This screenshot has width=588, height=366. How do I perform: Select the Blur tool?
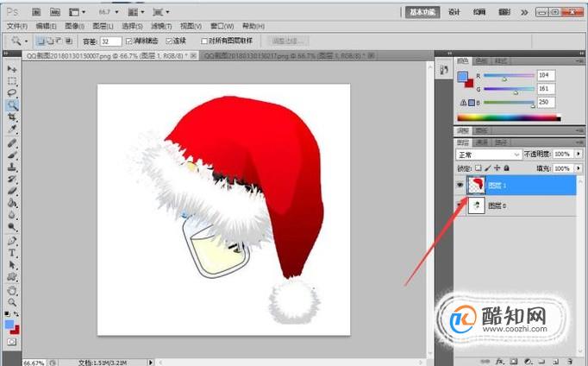(12, 215)
